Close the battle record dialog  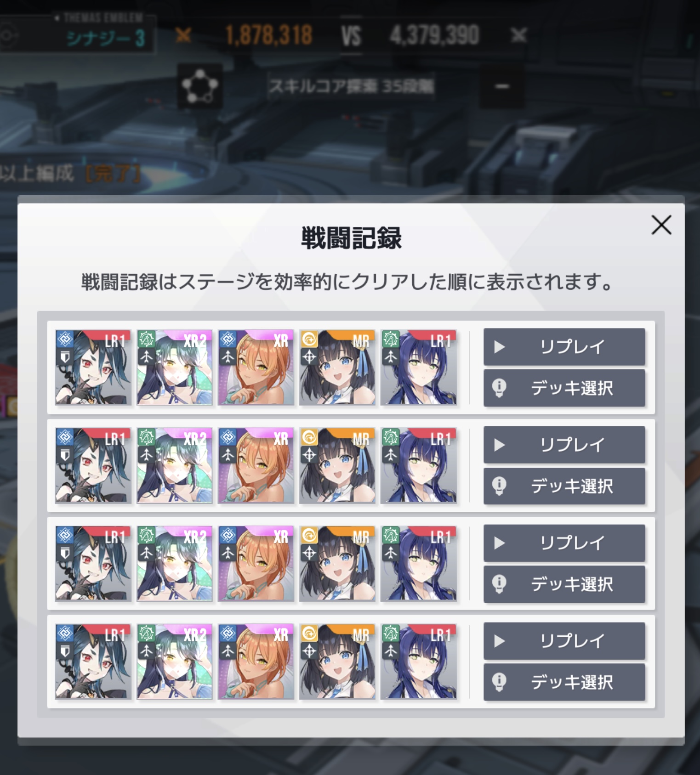point(661,225)
